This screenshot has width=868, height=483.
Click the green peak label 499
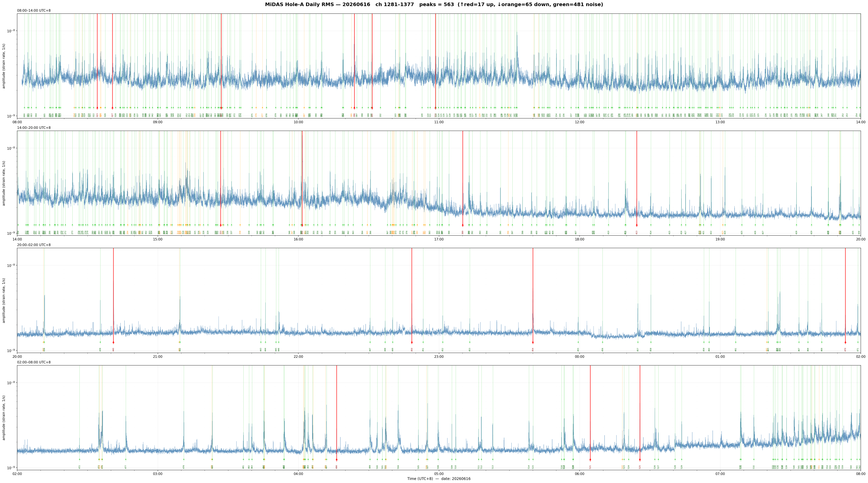370,467
